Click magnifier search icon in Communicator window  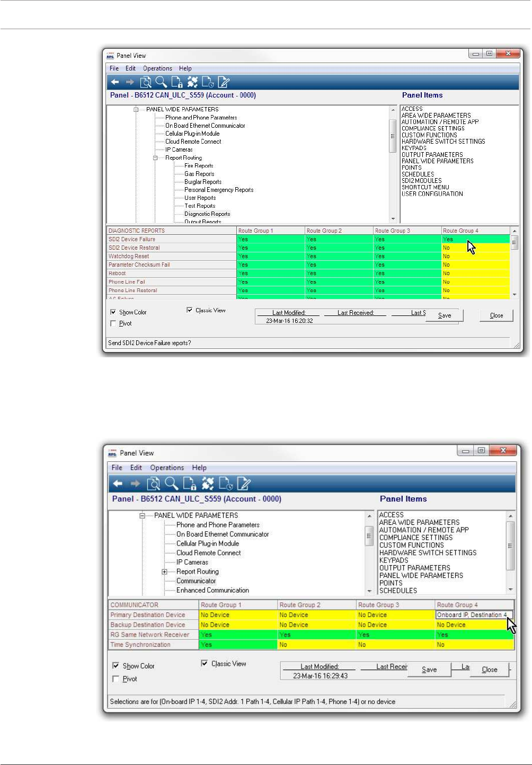pyautogui.click(x=171, y=483)
